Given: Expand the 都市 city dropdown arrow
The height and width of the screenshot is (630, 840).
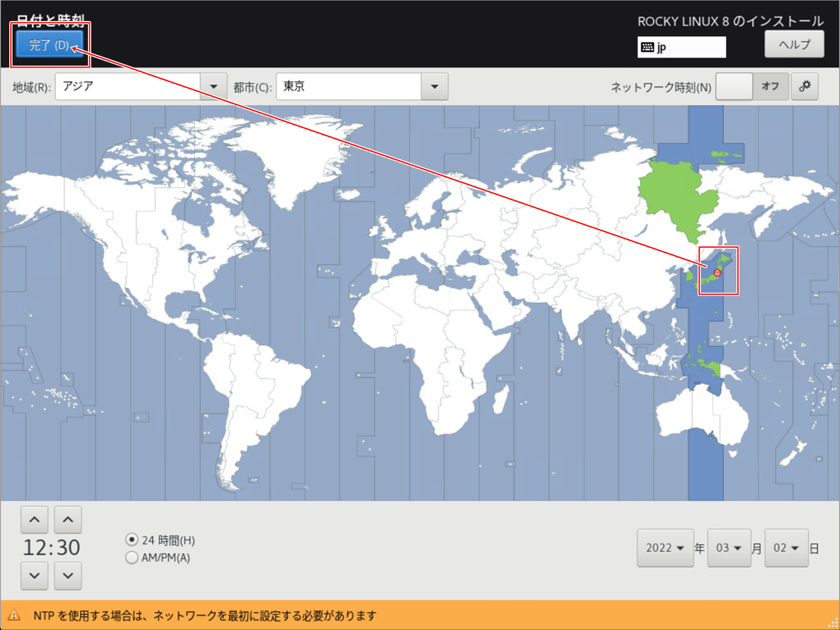Looking at the screenshot, I should [434, 87].
